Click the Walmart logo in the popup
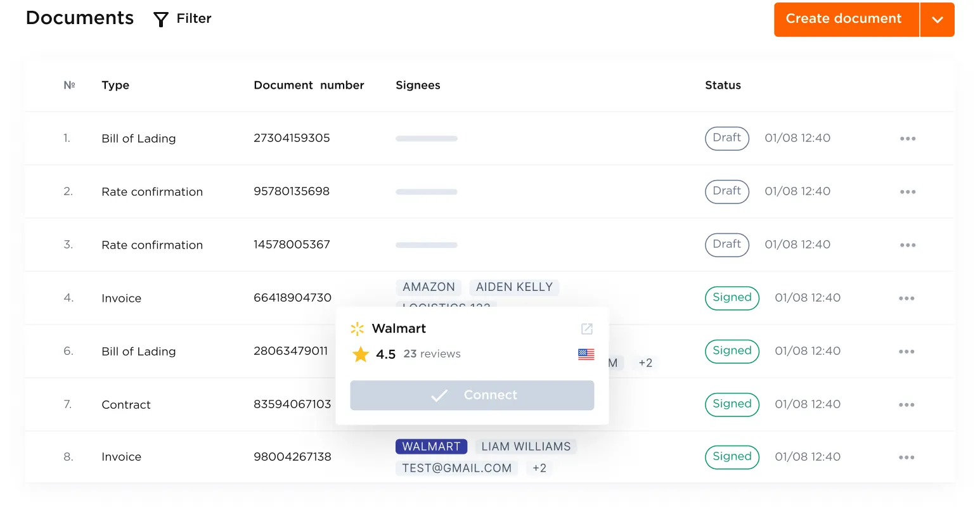This screenshot has height=514, width=980. (357, 329)
